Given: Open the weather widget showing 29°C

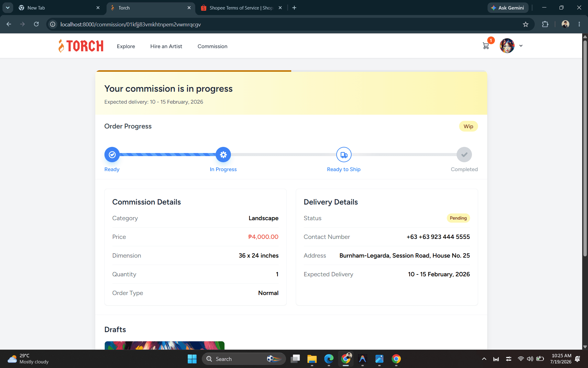Looking at the screenshot, I should 28,359.
